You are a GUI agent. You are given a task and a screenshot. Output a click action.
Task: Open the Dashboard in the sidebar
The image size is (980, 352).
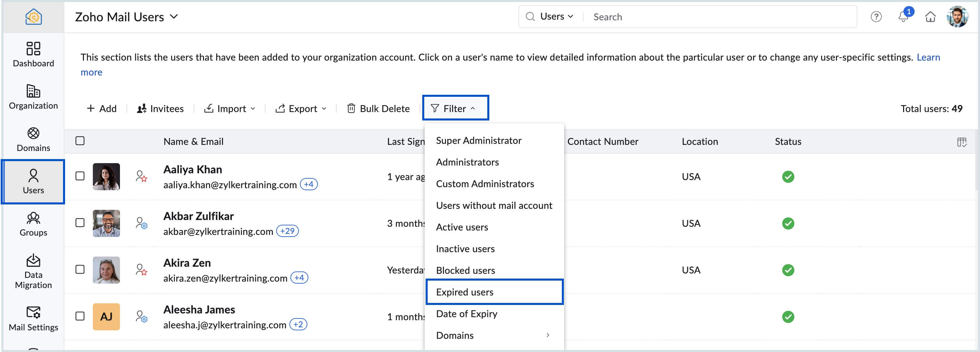[33, 54]
